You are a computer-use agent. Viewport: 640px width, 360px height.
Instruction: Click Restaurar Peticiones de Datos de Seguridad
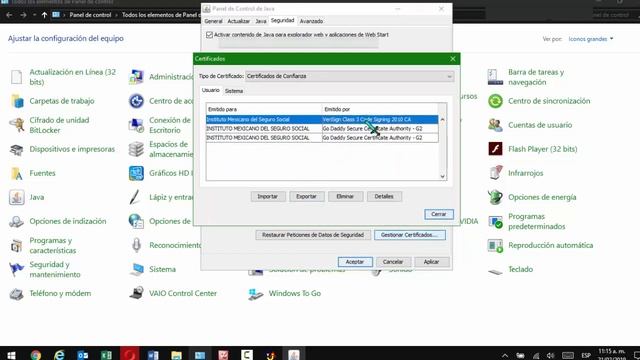pos(313,235)
